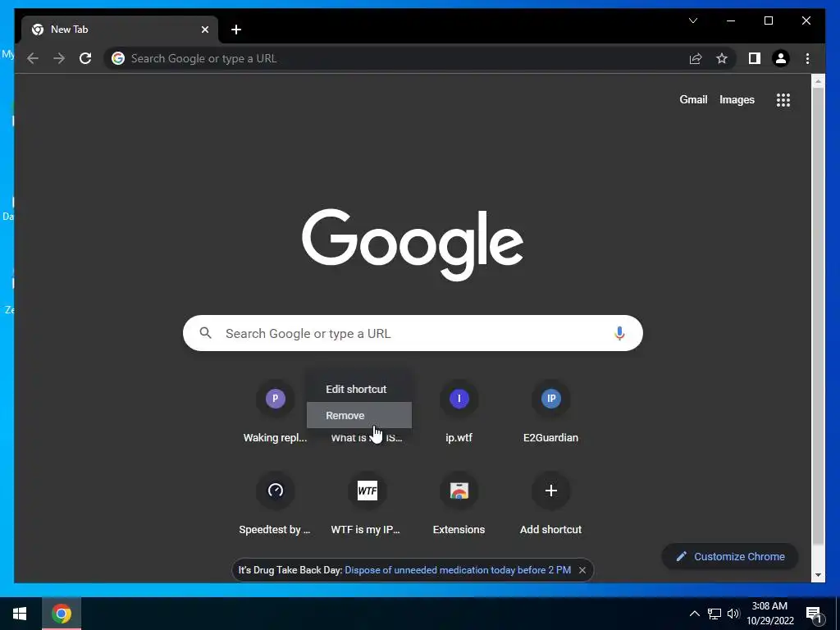Viewport: 840px width, 630px height.
Task: Click the Chrome taskbar icon
Action: pyautogui.click(x=61, y=614)
